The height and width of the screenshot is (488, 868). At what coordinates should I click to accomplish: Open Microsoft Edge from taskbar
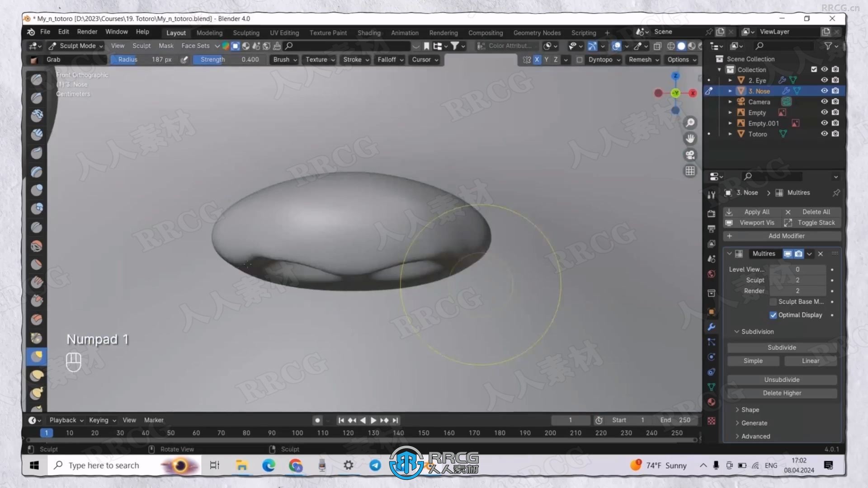(269, 465)
